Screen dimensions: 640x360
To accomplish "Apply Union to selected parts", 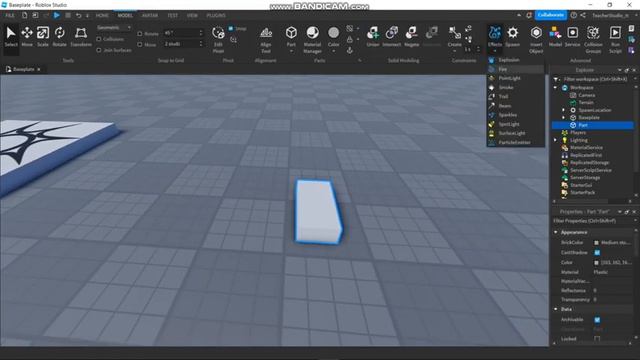I will (x=373, y=37).
